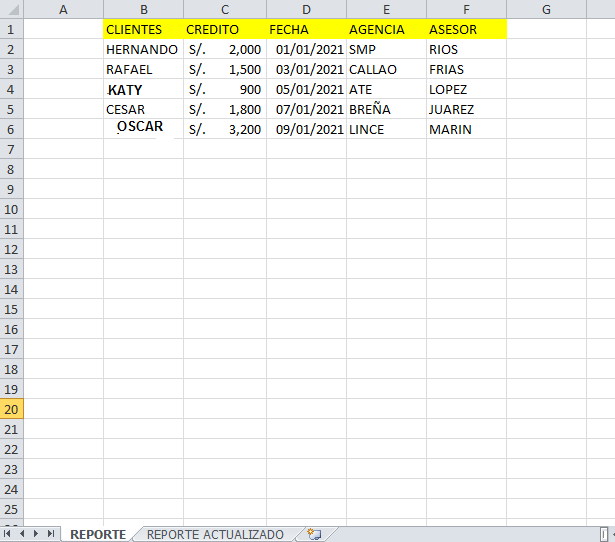Viewport: 615px width, 542px height.
Task: Click the tab bar split handle
Action: (604, 534)
